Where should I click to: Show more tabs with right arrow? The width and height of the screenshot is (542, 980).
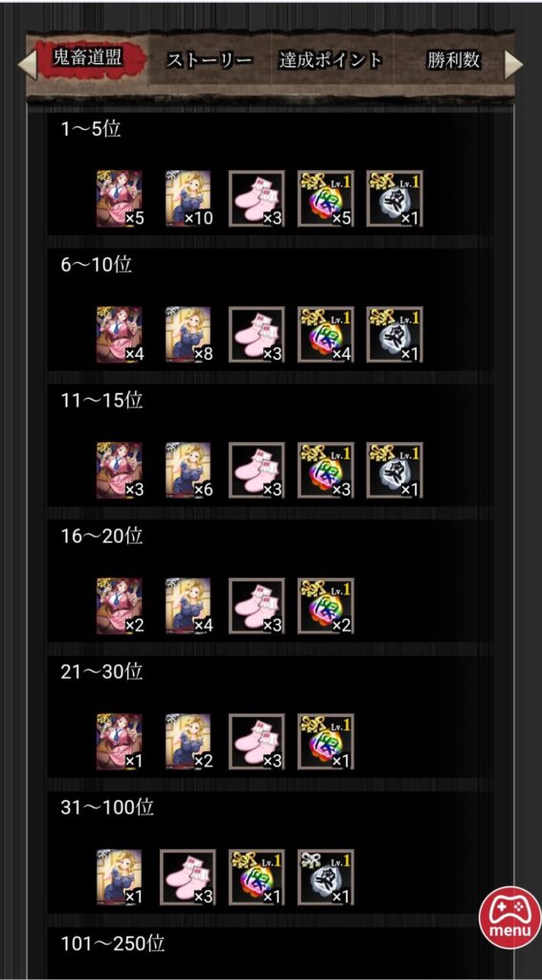513,64
